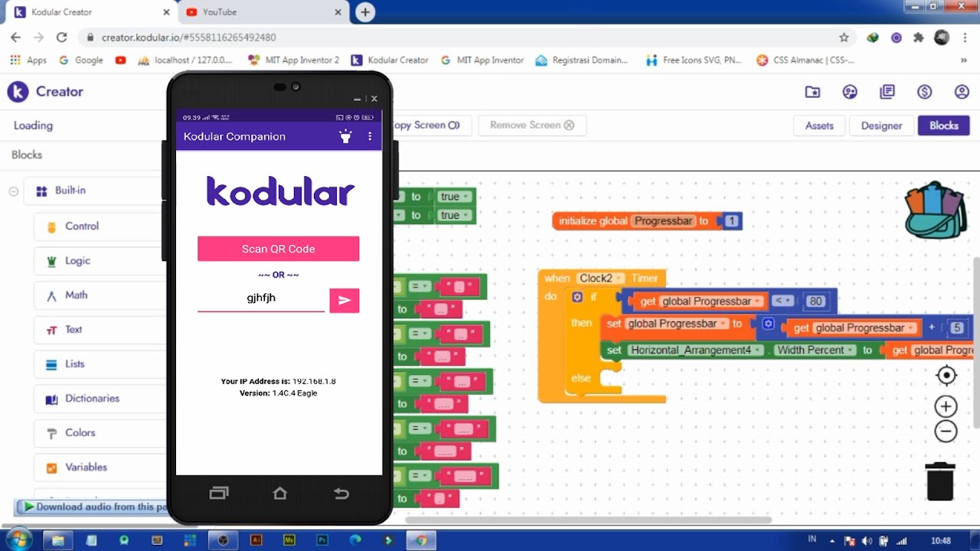Click the Chrome address bar URL
This screenshot has width=980, height=551.
point(189,37)
